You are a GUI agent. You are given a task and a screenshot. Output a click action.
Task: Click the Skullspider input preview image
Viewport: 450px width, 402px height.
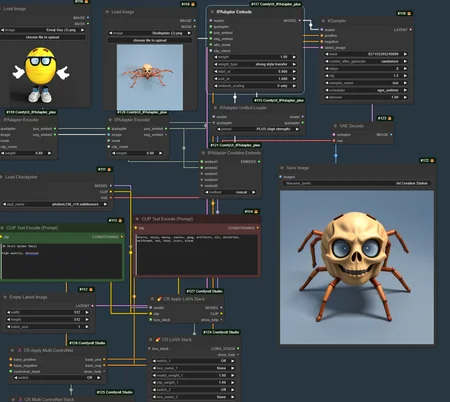click(x=150, y=77)
